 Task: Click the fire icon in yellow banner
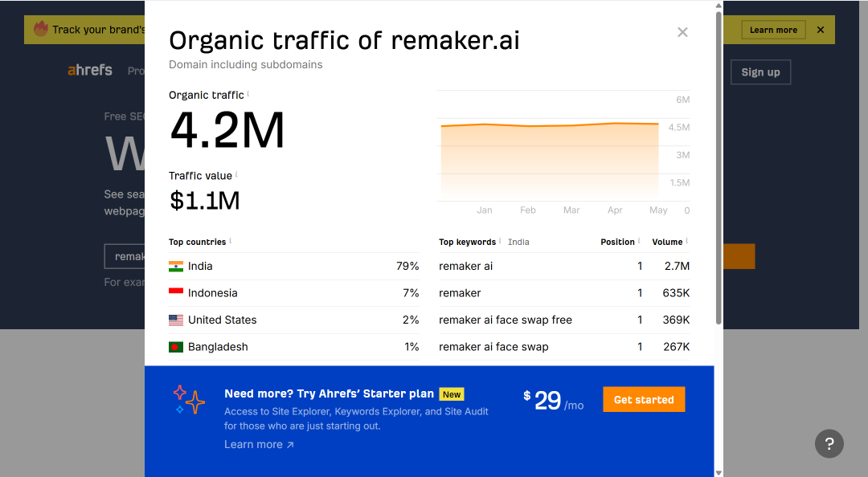[x=41, y=29]
